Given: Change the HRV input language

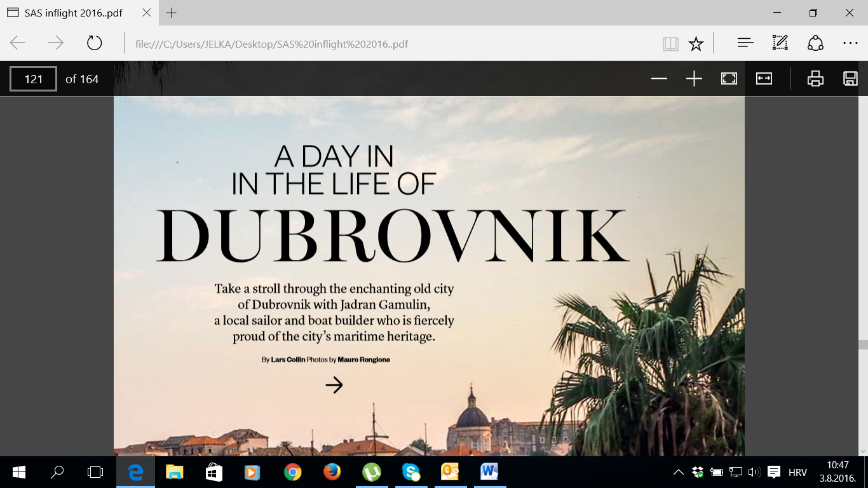Looking at the screenshot, I should click(x=797, y=472).
